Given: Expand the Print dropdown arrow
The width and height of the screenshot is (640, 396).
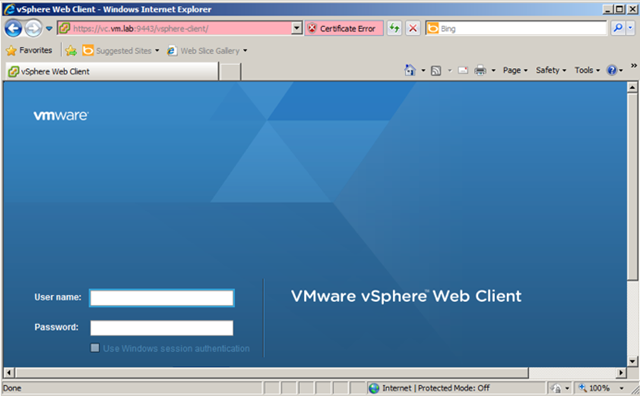Looking at the screenshot, I should 493,71.
